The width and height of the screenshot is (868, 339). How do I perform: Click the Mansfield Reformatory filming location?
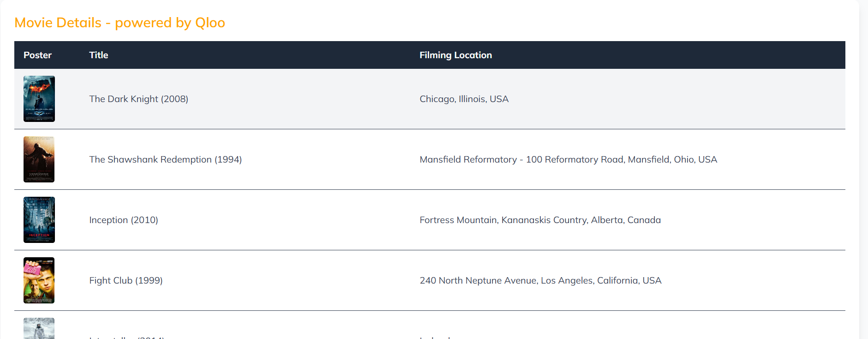(x=568, y=159)
